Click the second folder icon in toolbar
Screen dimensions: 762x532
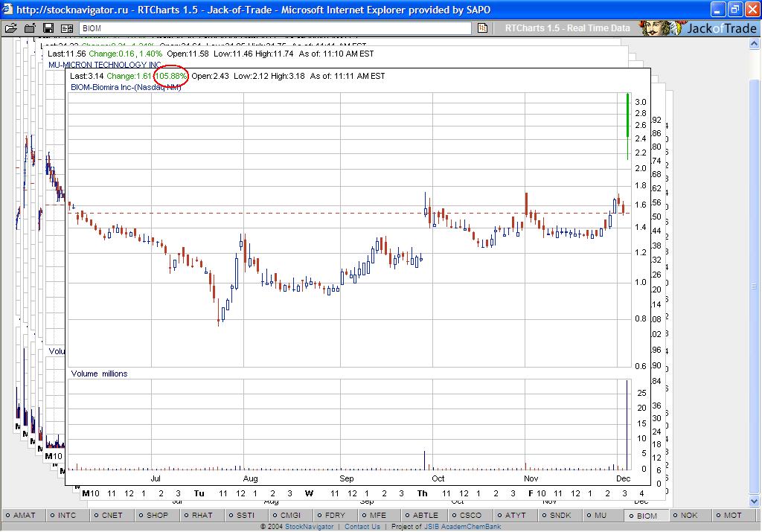(x=30, y=28)
